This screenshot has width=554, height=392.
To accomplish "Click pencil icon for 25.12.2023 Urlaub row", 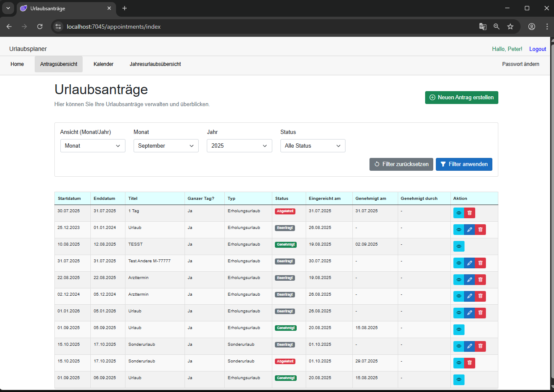I will [x=470, y=230].
